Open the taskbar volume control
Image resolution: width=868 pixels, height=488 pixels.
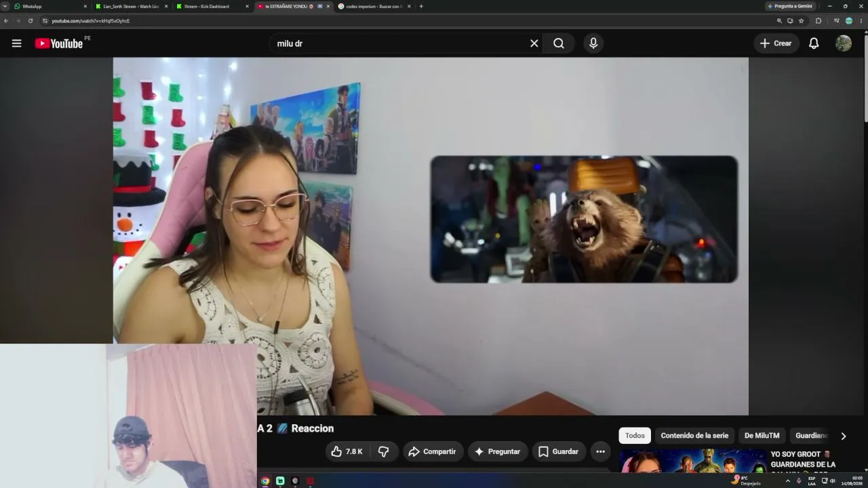click(833, 481)
